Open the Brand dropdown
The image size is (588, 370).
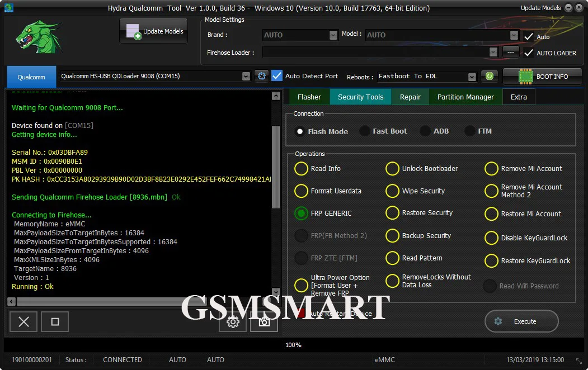(333, 35)
